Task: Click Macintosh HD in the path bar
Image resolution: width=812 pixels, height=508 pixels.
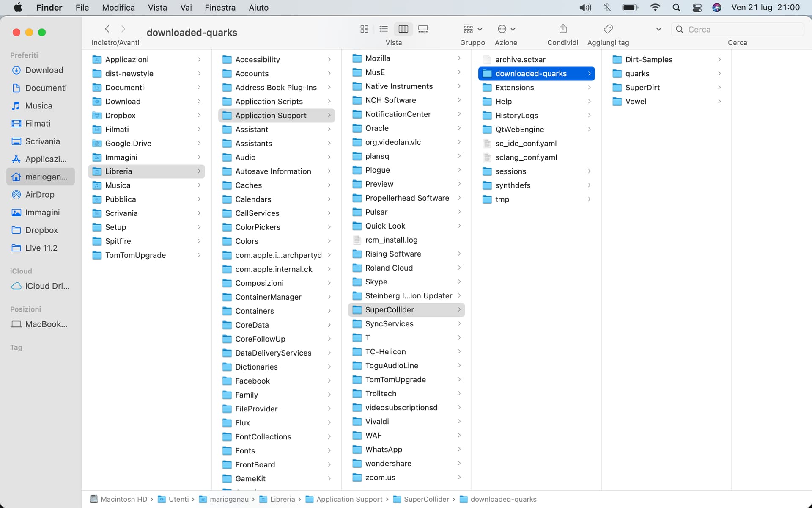Action: pyautogui.click(x=123, y=499)
